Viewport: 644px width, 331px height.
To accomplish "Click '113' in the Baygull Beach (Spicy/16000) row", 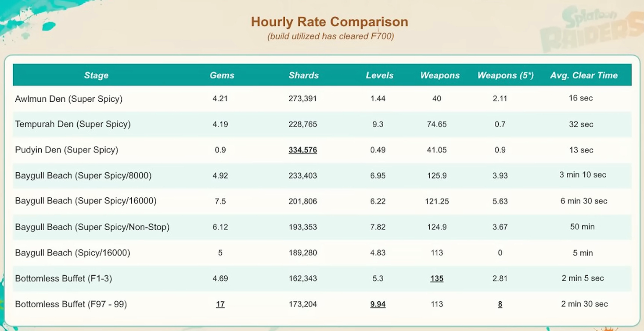I will (437, 253).
